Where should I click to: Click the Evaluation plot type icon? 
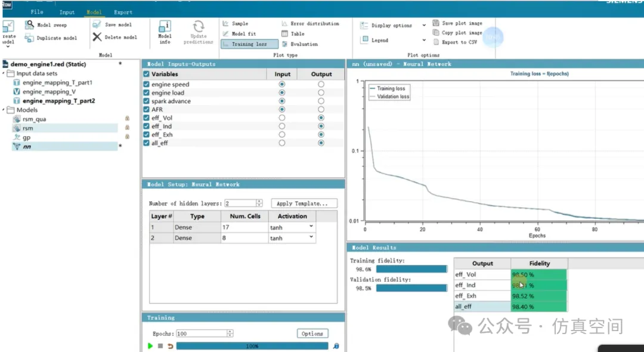point(285,44)
